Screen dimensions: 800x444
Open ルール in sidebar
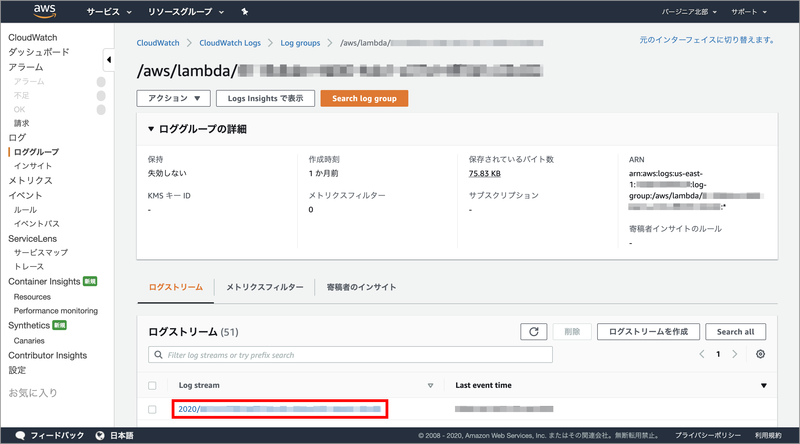[x=25, y=210]
